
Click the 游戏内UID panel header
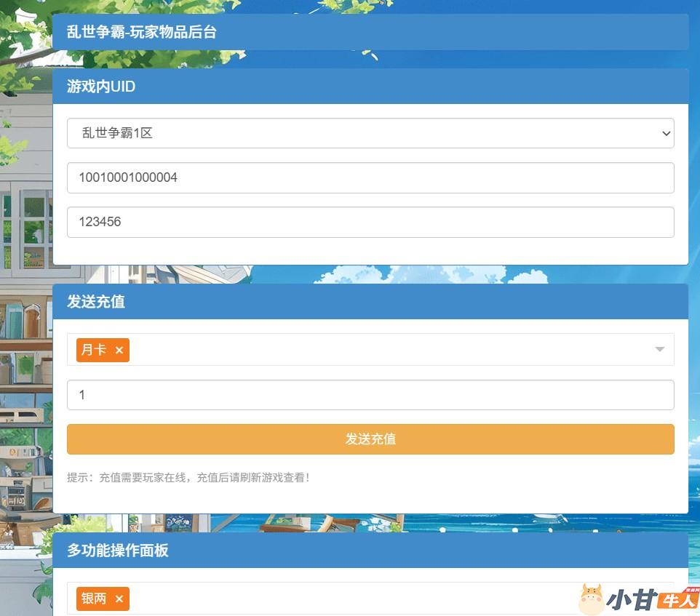(x=370, y=87)
